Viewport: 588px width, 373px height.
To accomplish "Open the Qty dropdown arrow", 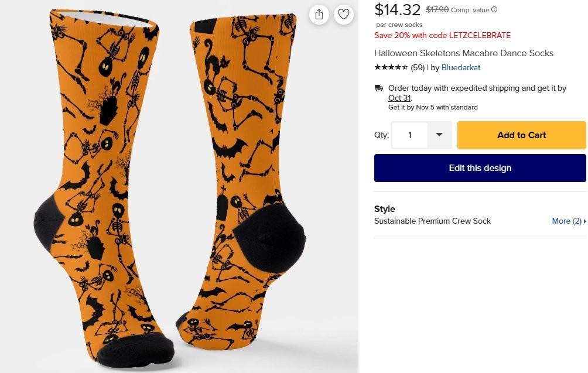I will pos(439,135).
